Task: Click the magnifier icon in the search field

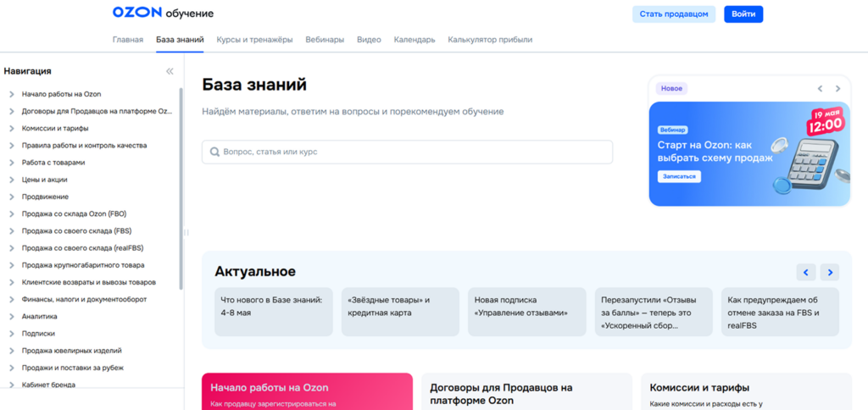Action: point(214,152)
